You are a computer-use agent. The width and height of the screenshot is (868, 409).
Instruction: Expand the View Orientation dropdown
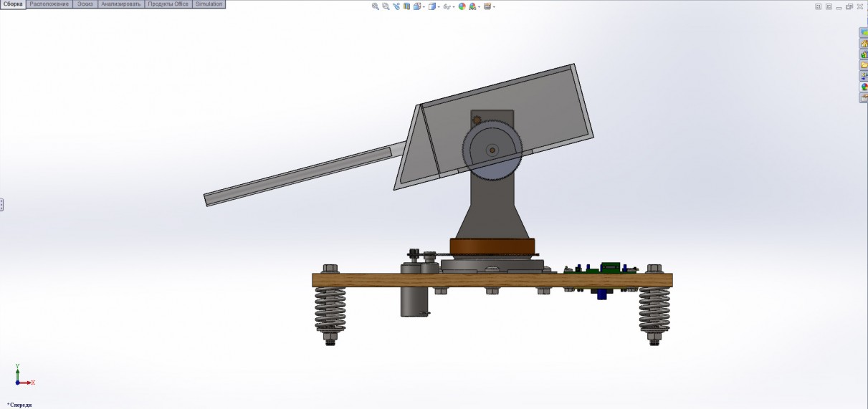424,7
